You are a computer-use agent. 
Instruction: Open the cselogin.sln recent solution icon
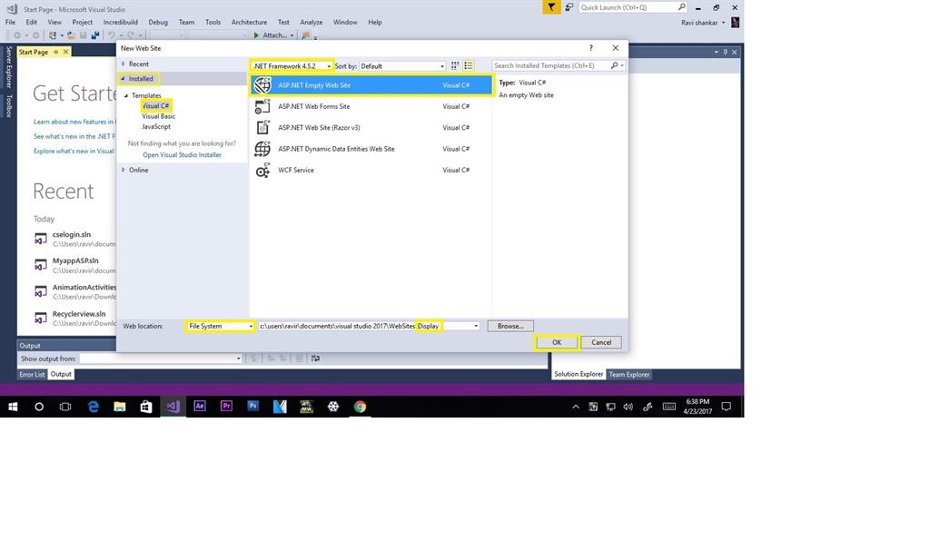[x=40, y=239]
